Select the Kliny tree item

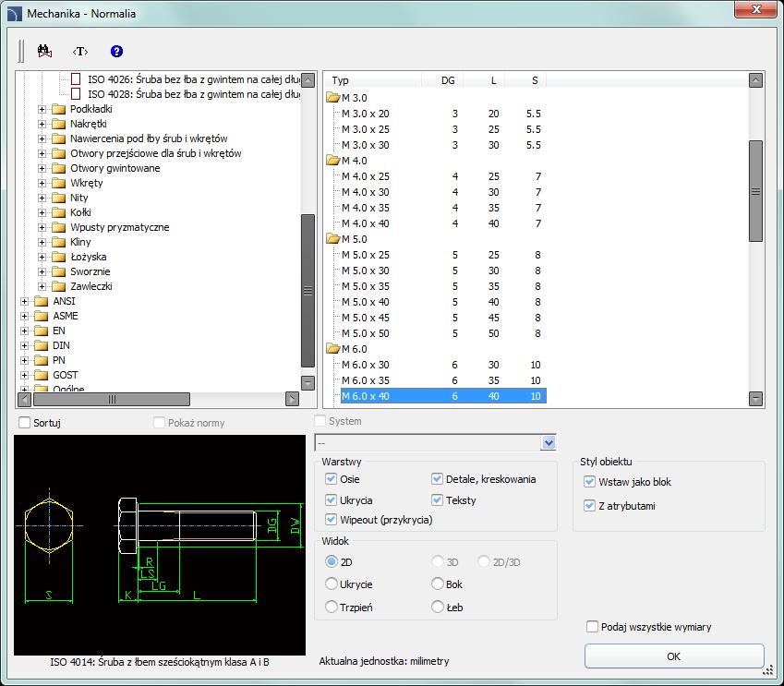80,242
